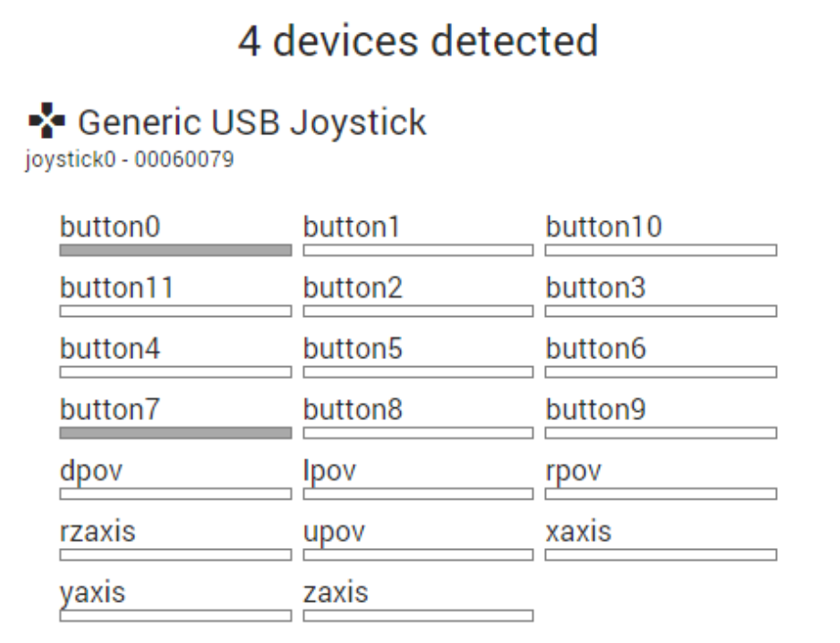
Task: Click the Generic USB Joystick title
Action: point(252,122)
